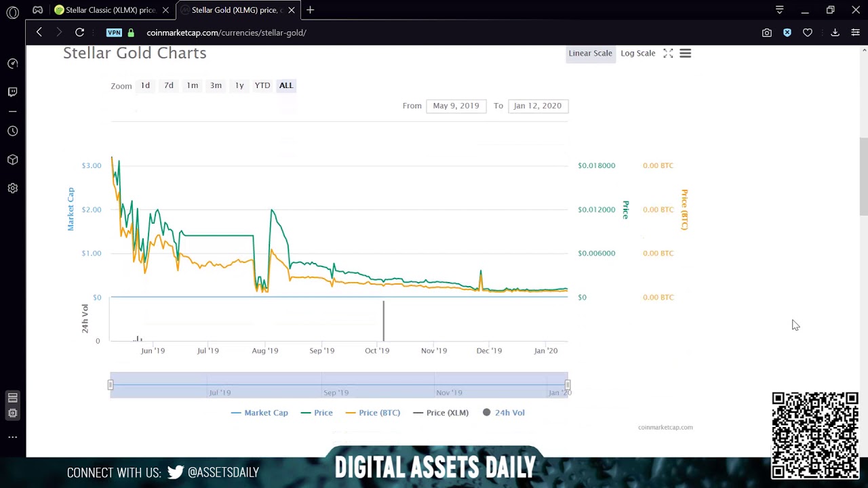868x488 pixels.
Task: Go back with browser back arrow
Action: pos(39,32)
